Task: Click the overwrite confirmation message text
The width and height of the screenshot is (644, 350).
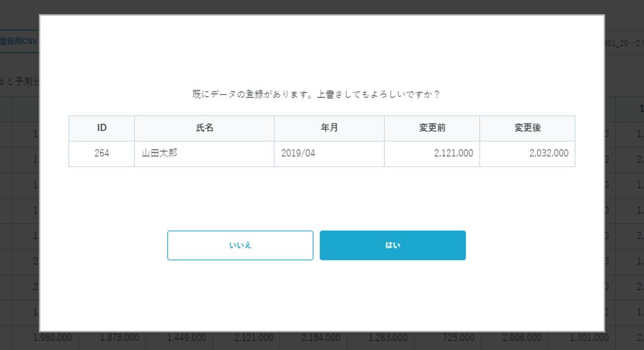Action: point(316,95)
